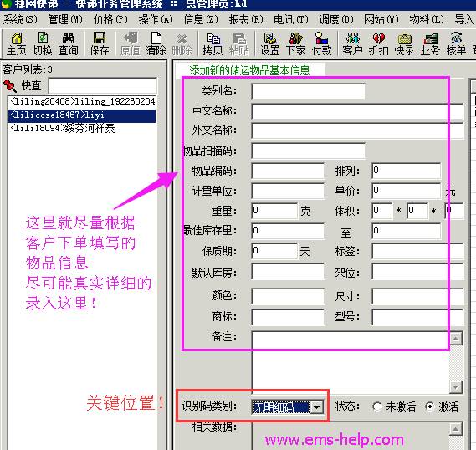Open the 价格(P) menu
This screenshot has width=476, height=450.
[x=110, y=20]
